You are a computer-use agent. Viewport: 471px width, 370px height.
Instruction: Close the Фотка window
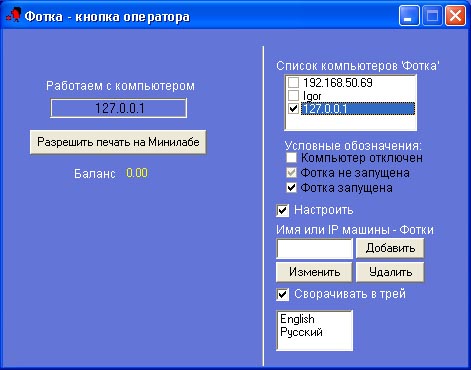point(455,15)
